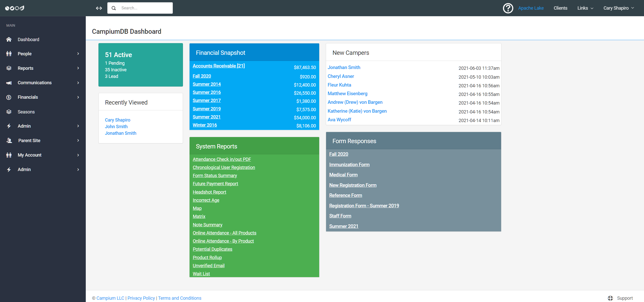Open the Cary Shapiro user menu
The image size is (644, 302).
point(618,8)
